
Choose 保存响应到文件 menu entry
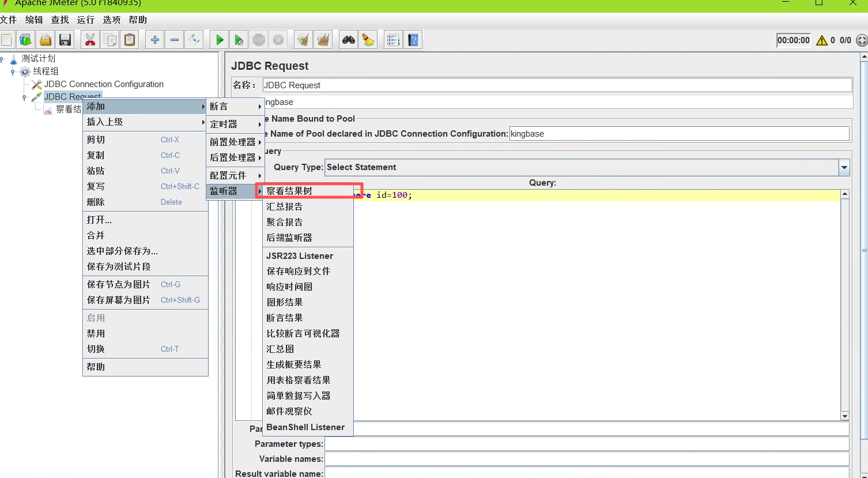[x=308, y=271]
